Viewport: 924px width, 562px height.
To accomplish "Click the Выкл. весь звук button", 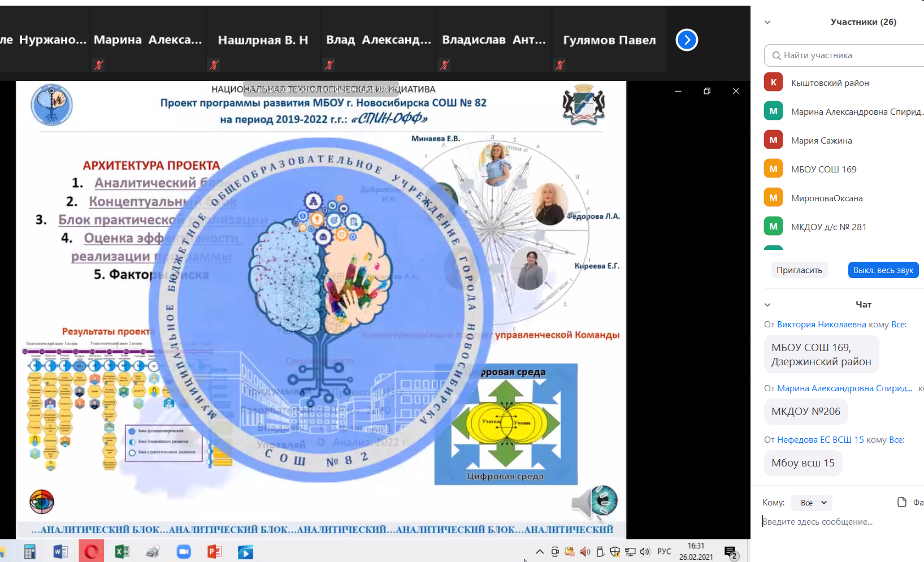I will coord(883,270).
